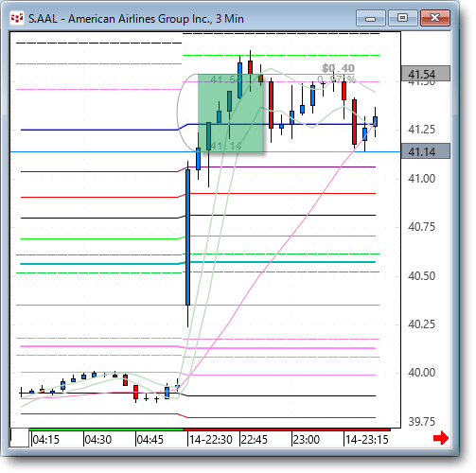Viewport: 476px width, 473px height.
Task: Click the red session bar above time axis
Action: coord(287,429)
